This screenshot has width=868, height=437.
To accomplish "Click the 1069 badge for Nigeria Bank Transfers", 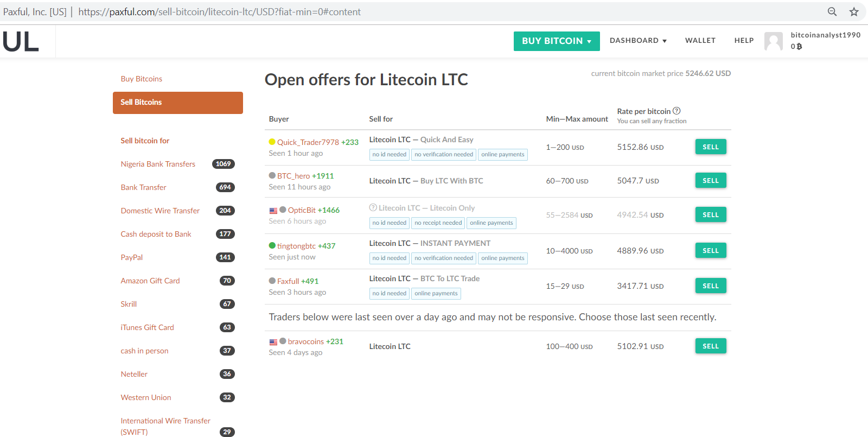I will click(224, 164).
